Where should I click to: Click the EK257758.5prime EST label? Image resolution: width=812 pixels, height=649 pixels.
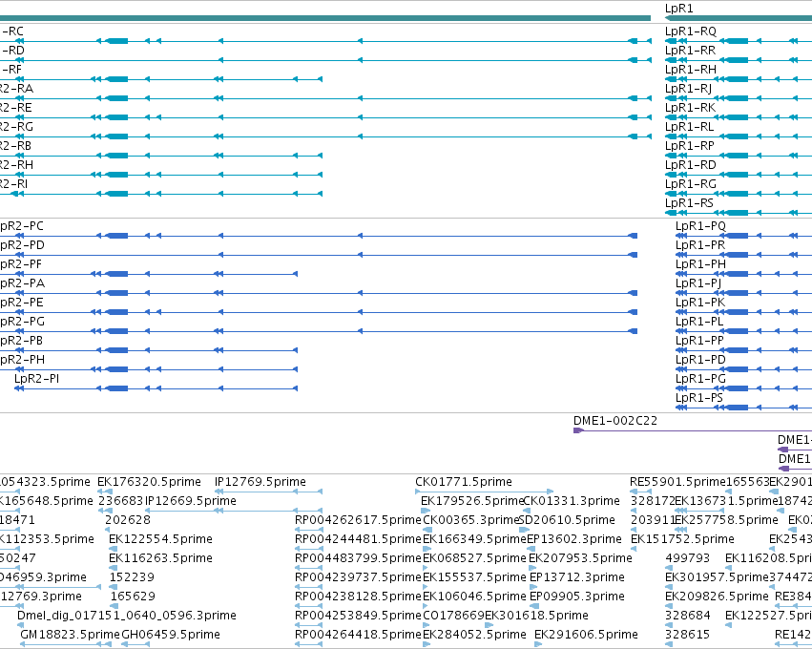[x=726, y=520]
